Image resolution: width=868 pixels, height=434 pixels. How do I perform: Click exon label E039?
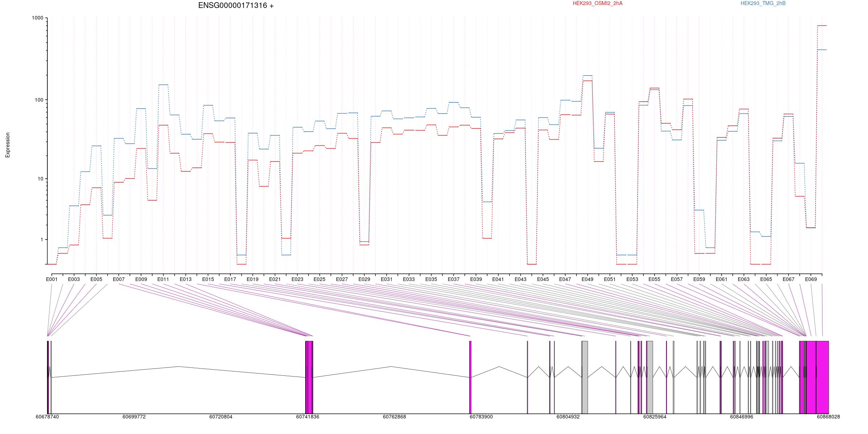point(476,279)
